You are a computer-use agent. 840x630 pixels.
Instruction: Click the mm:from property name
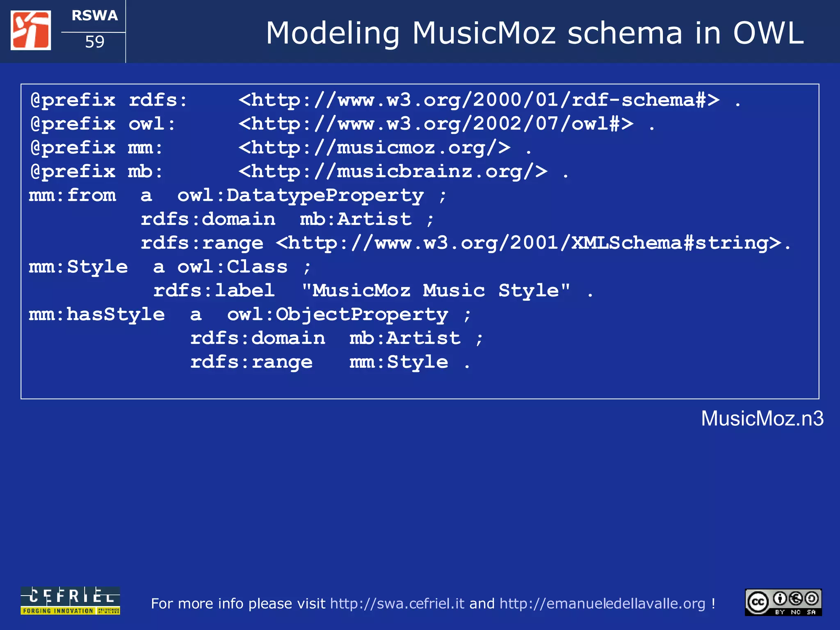[72, 195]
